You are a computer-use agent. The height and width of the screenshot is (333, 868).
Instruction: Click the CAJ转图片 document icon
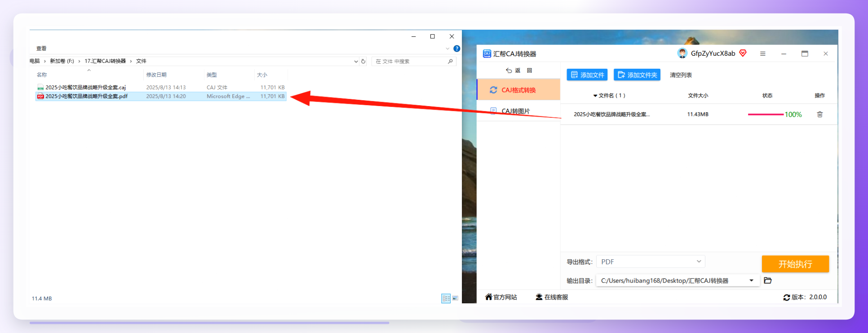493,111
